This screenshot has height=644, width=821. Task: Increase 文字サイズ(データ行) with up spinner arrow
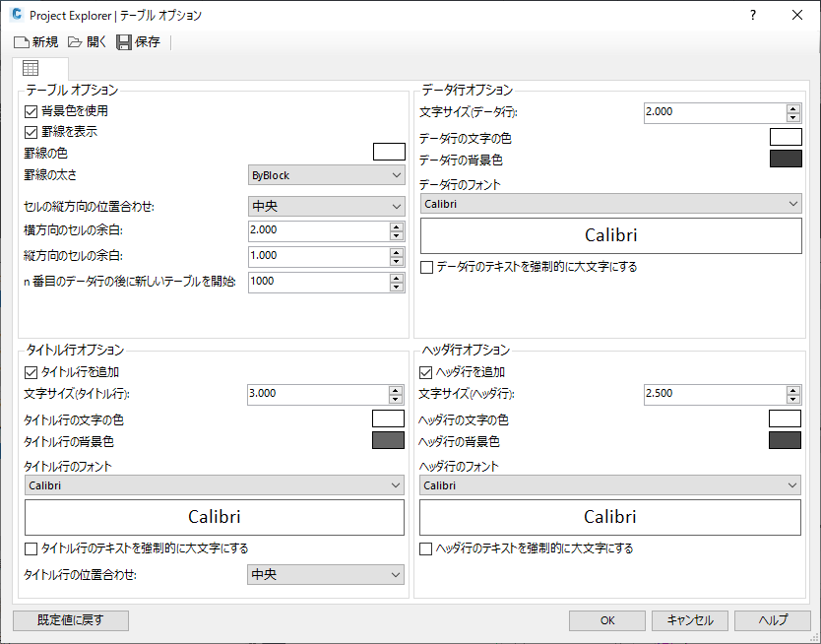(793, 107)
